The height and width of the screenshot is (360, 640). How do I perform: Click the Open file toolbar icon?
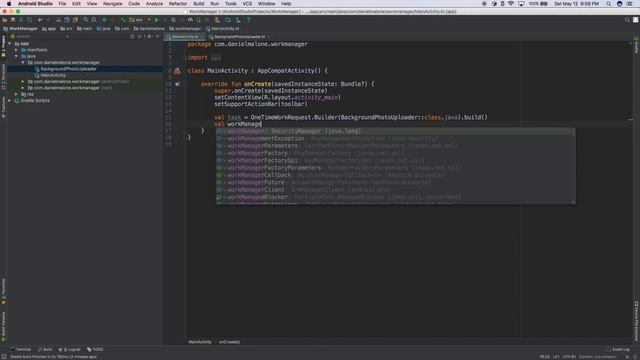coord(4,20)
